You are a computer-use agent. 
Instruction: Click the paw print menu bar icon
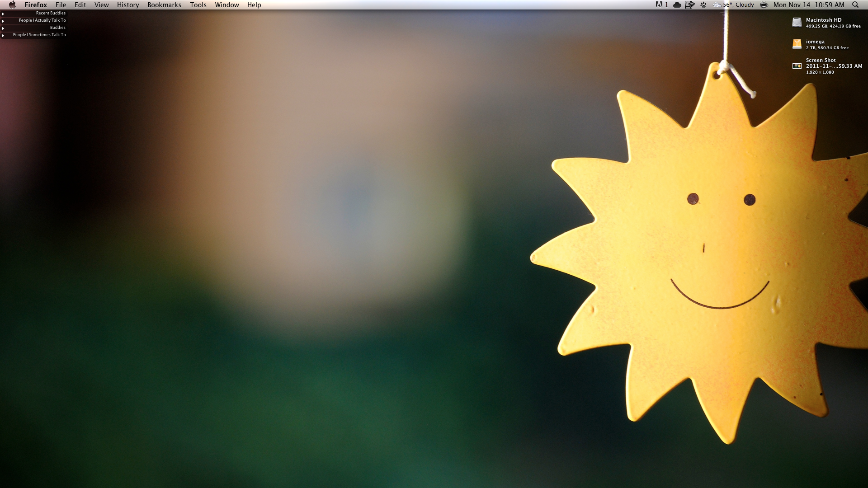tap(703, 5)
